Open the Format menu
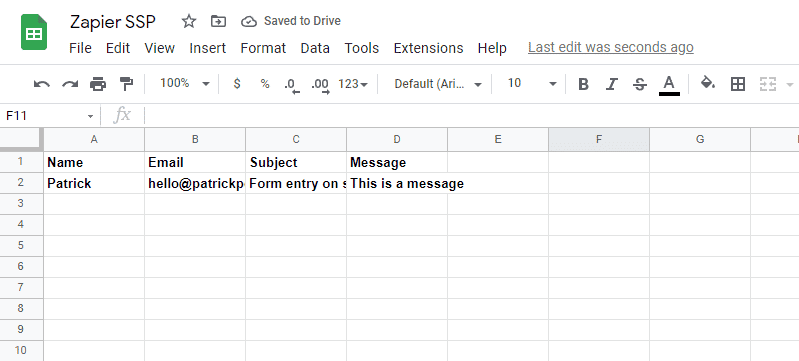 pos(263,48)
